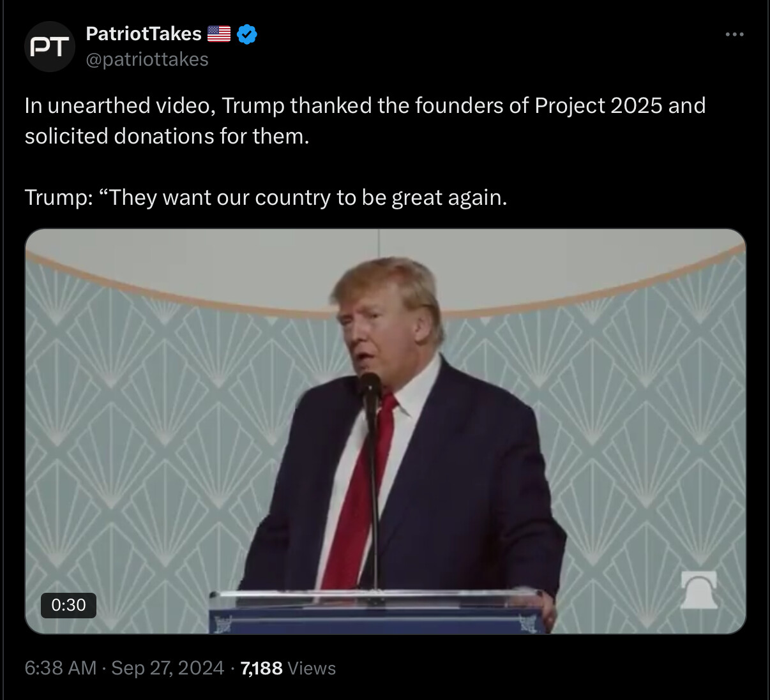This screenshot has height=700, width=770.
Task: Click the red tie in the video frame
Action: pos(359,491)
